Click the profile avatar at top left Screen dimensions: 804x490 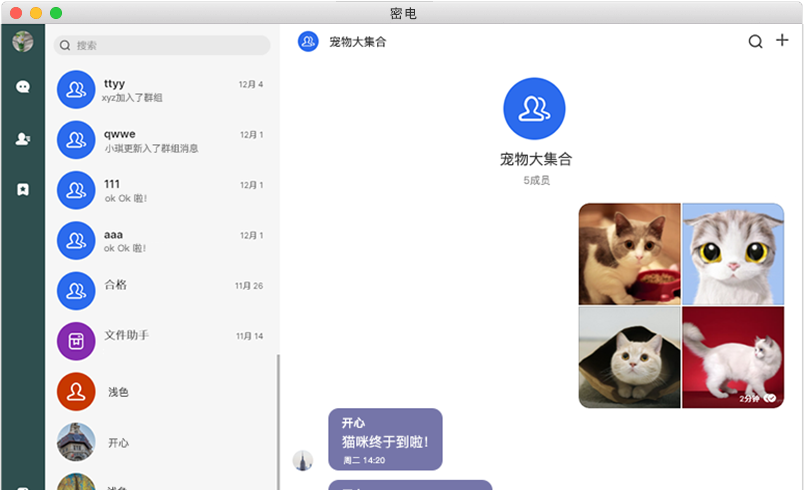point(22,42)
